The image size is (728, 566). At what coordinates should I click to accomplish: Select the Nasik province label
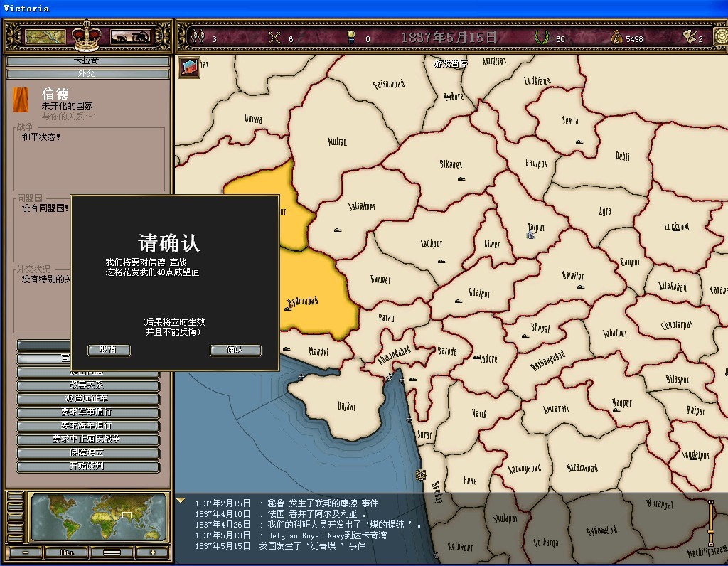coord(479,413)
